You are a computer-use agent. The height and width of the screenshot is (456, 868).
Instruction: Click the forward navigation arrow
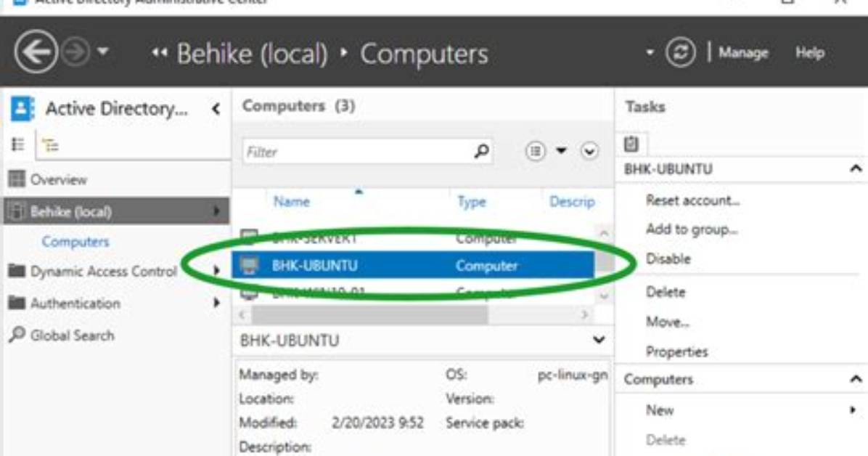click(x=75, y=52)
